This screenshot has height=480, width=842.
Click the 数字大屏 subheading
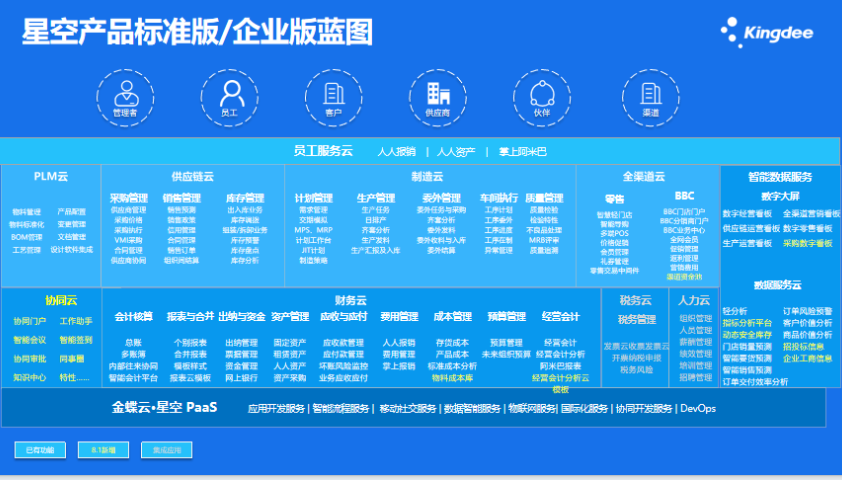(780, 197)
